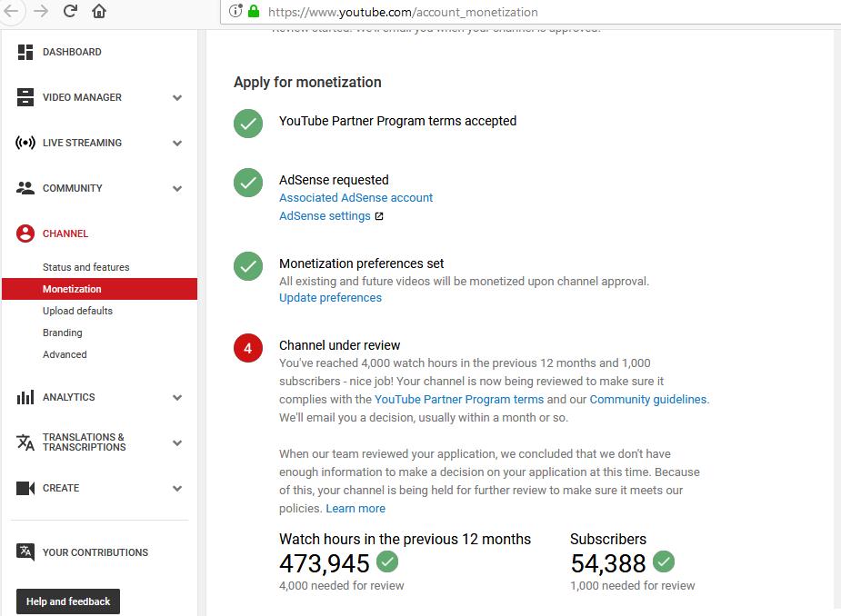Open YouTube Partner Program terms link
This screenshot has height=616, width=841.
[x=459, y=400]
